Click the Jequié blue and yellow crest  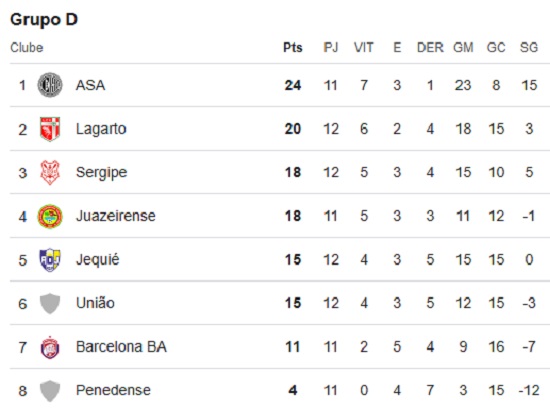[50, 260]
